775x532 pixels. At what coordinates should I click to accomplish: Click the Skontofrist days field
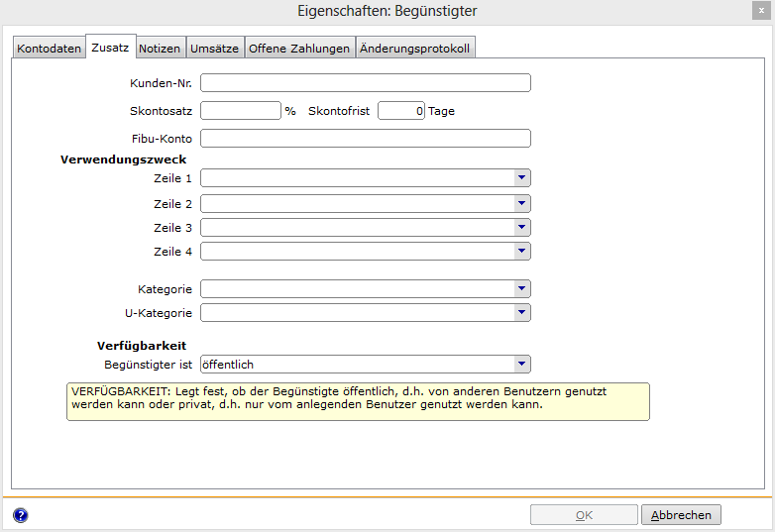point(400,111)
